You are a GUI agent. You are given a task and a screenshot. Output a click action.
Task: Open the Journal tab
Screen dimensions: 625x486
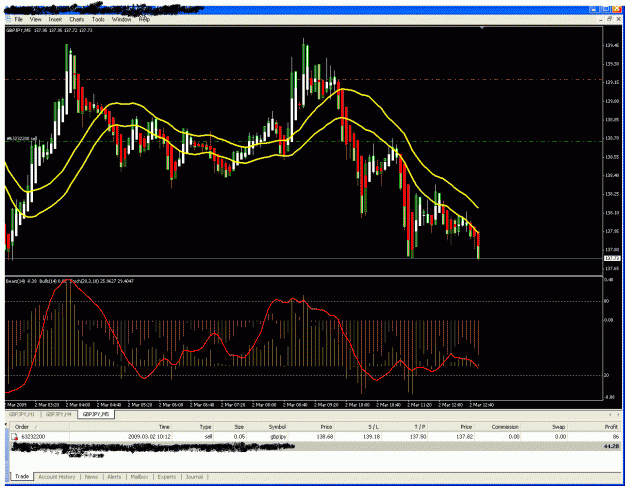click(x=194, y=477)
